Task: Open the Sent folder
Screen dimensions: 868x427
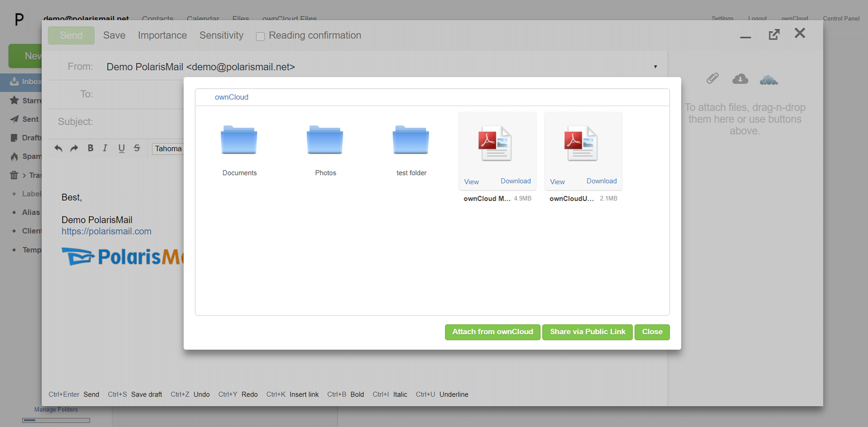Action: pyautogui.click(x=25, y=119)
